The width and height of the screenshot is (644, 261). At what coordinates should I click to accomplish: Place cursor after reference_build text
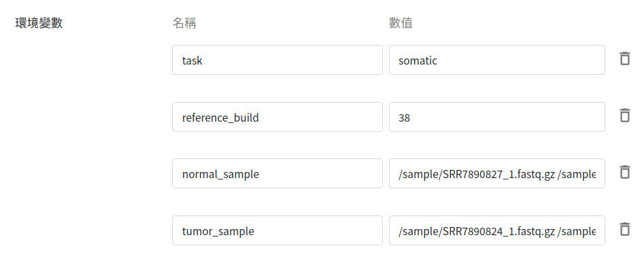(259, 118)
